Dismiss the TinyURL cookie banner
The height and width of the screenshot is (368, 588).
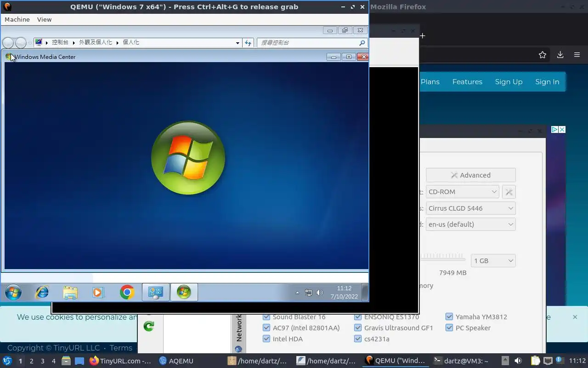[x=575, y=317]
